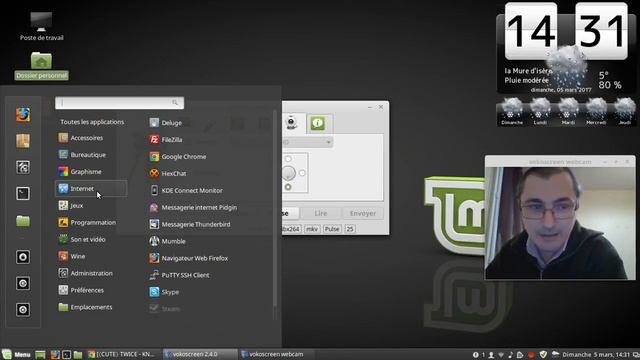Open the notification indicator showing 1 in tray
Viewport: 640px width, 360px height.
pyautogui.click(x=479, y=355)
